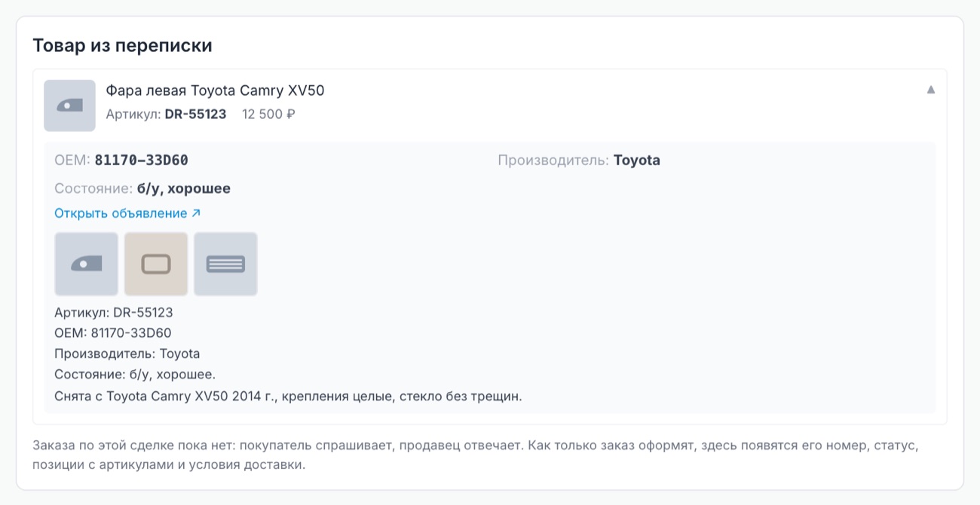Screen dimensions: 980x505
Task: Open the headlight photo thumbnail in gallery
Action: (x=87, y=264)
